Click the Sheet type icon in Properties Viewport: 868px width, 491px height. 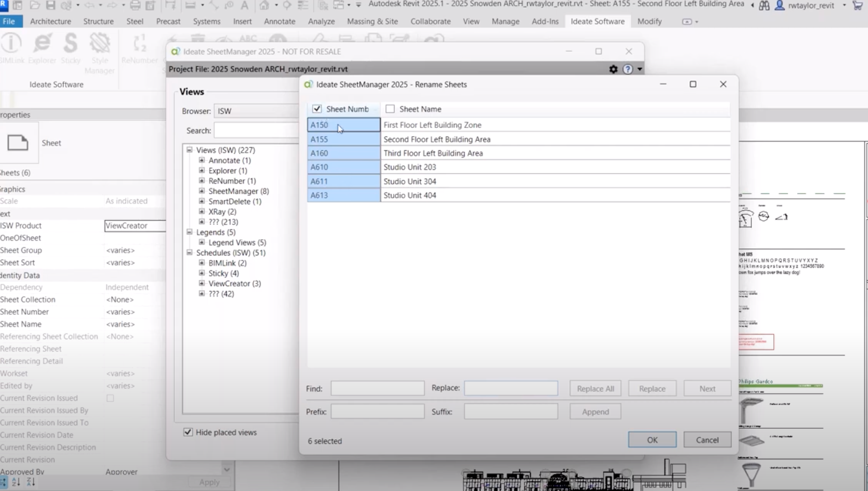[x=18, y=142]
